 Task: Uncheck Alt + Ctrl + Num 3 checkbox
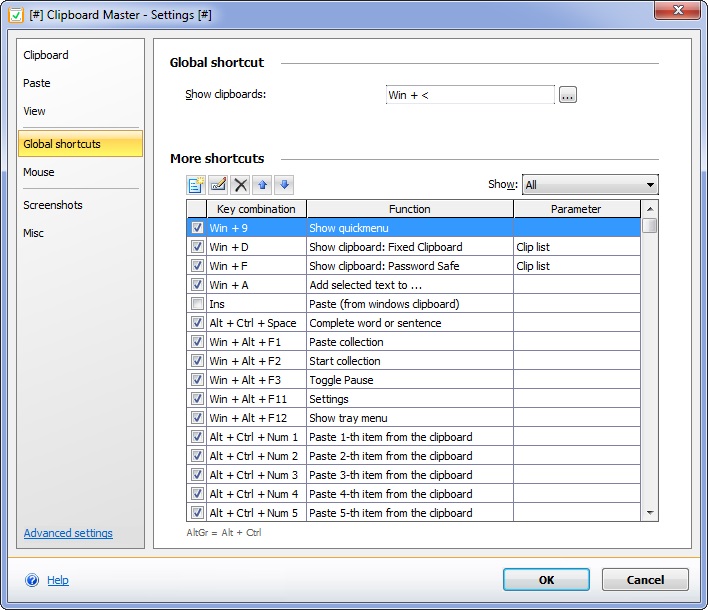coord(197,474)
